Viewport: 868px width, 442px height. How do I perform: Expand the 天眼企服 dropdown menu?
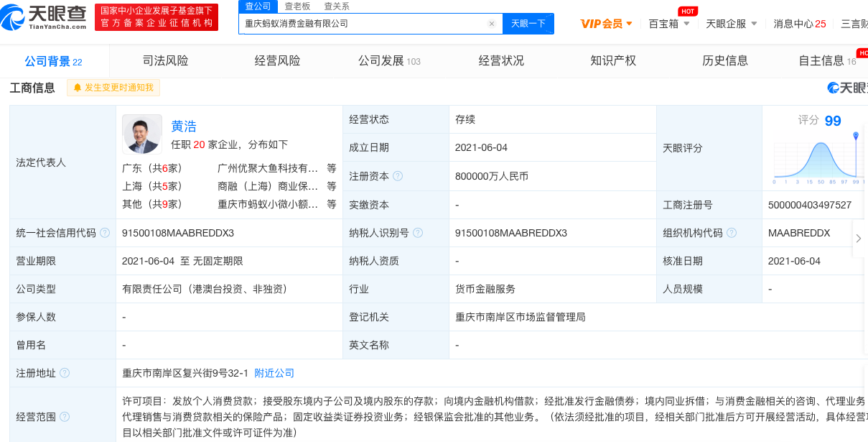732,24
